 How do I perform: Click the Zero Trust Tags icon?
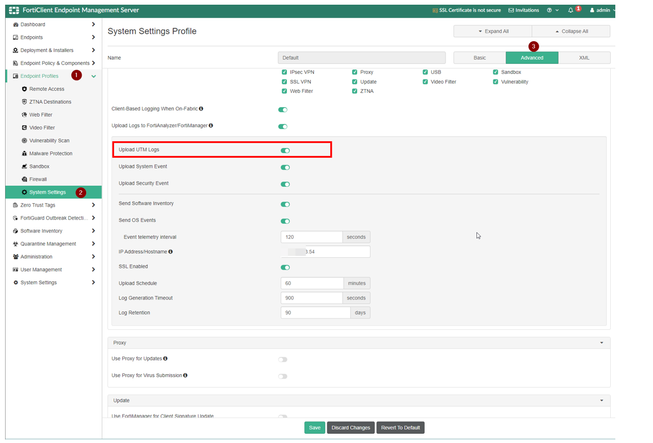click(15, 205)
